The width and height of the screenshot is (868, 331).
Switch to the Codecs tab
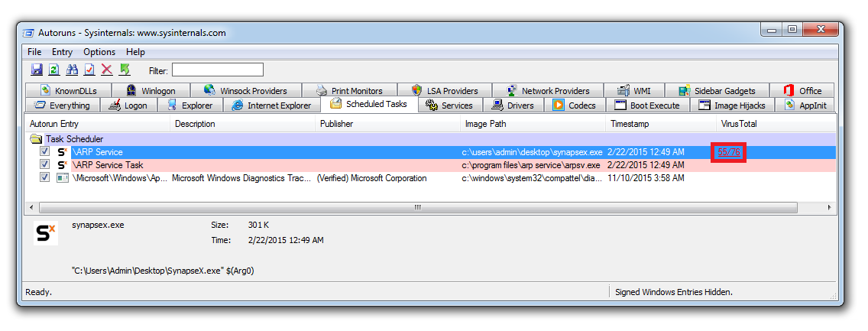[575, 105]
